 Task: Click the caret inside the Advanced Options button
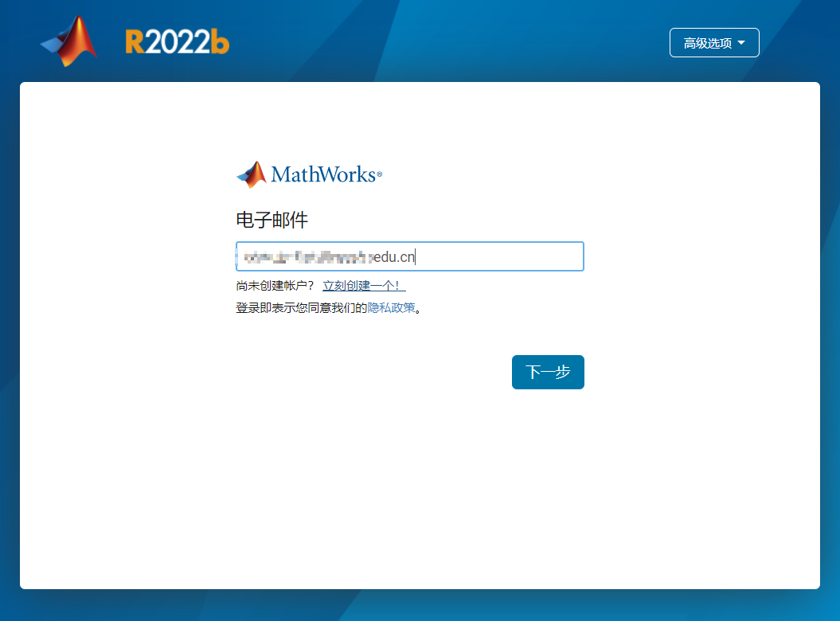tap(741, 42)
